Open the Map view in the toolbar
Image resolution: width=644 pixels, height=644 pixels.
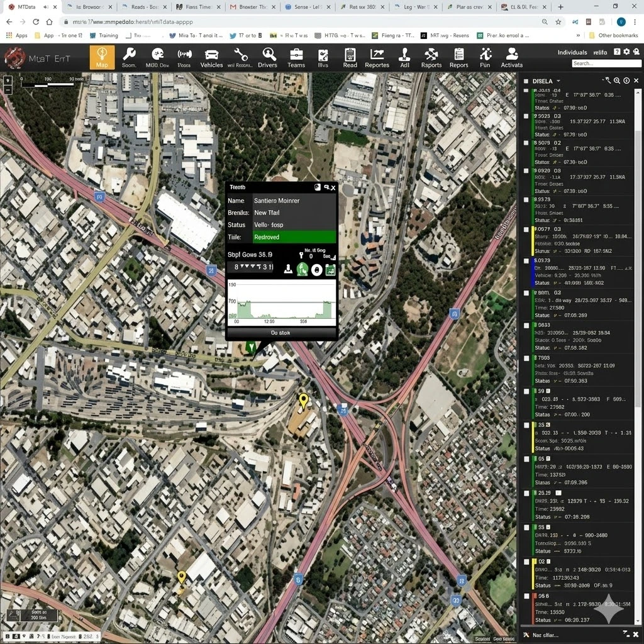pyautogui.click(x=102, y=57)
